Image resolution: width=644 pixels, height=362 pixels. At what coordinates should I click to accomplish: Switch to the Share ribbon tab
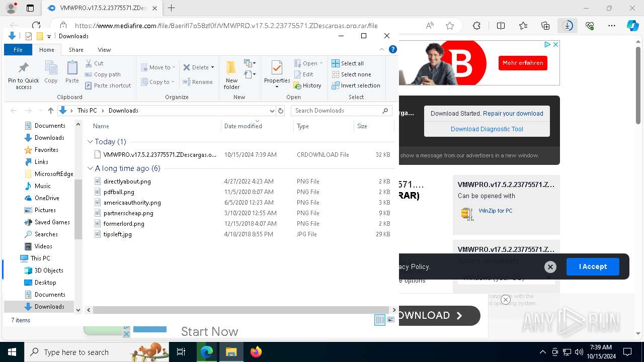tap(76, 50)
